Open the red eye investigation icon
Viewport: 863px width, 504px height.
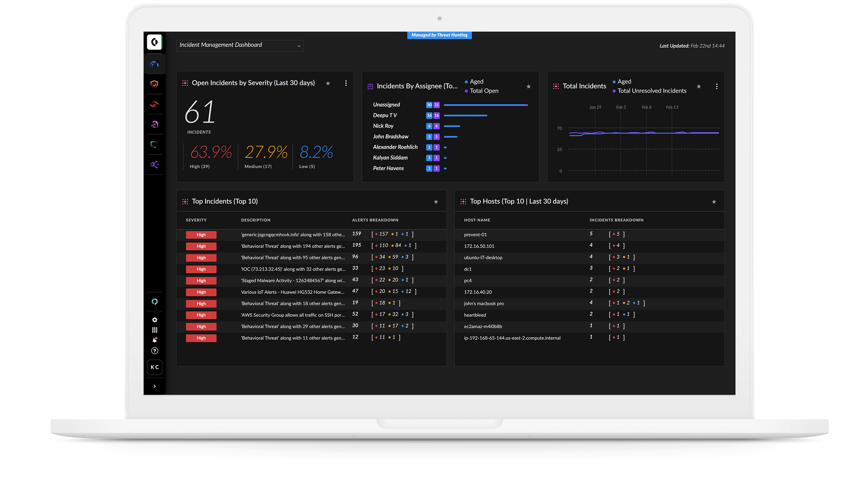(154, 104)
